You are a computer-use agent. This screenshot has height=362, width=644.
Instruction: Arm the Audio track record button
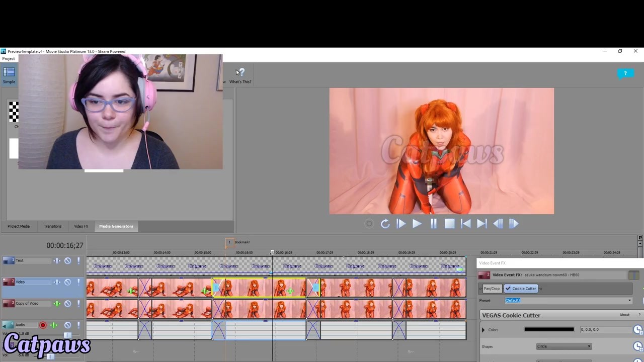[43, 325]
